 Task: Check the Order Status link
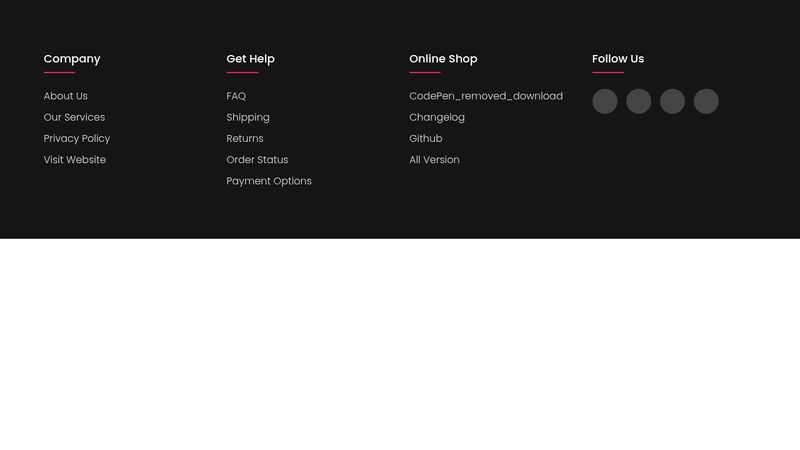click(x=257, y=160)
